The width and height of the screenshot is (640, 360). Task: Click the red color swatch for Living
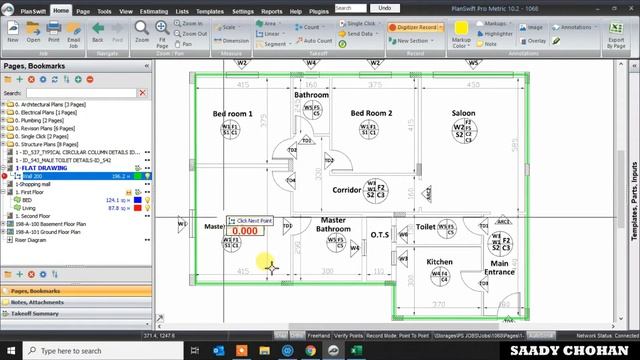click(138, 208)
